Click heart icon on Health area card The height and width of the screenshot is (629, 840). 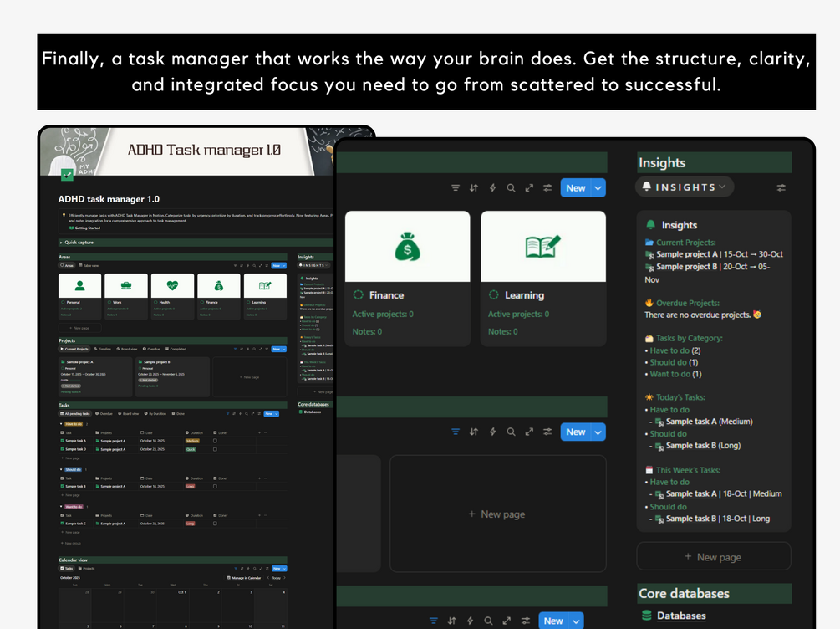point(172,285)
